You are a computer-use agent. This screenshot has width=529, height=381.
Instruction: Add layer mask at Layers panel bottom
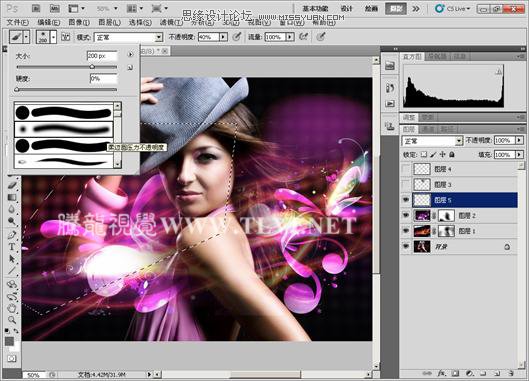[455, 373]
